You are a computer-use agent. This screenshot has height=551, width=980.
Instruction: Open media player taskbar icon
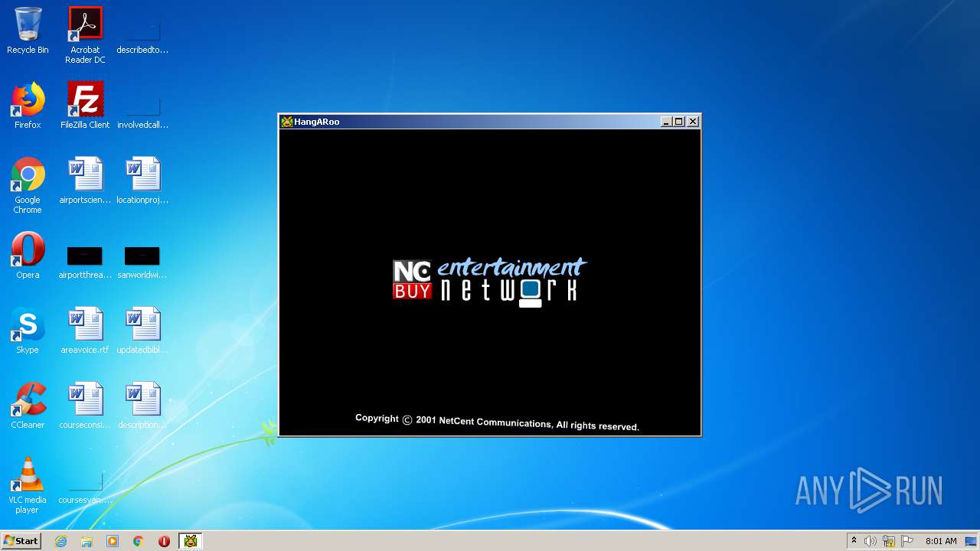[x=113, y=541]
